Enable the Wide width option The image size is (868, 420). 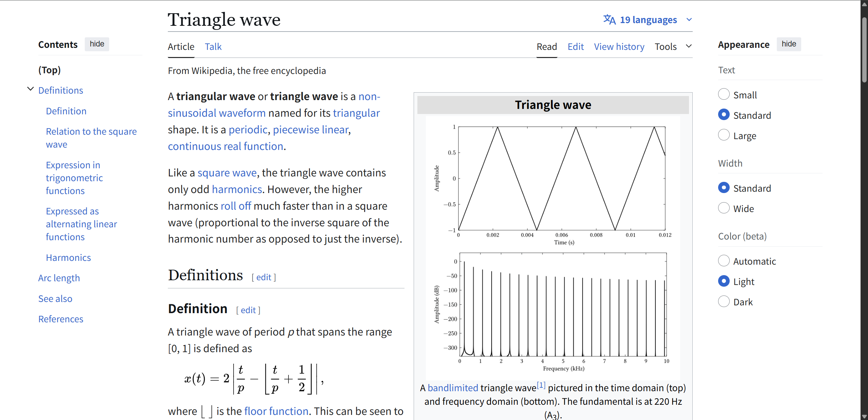click(x=724, y=208)
